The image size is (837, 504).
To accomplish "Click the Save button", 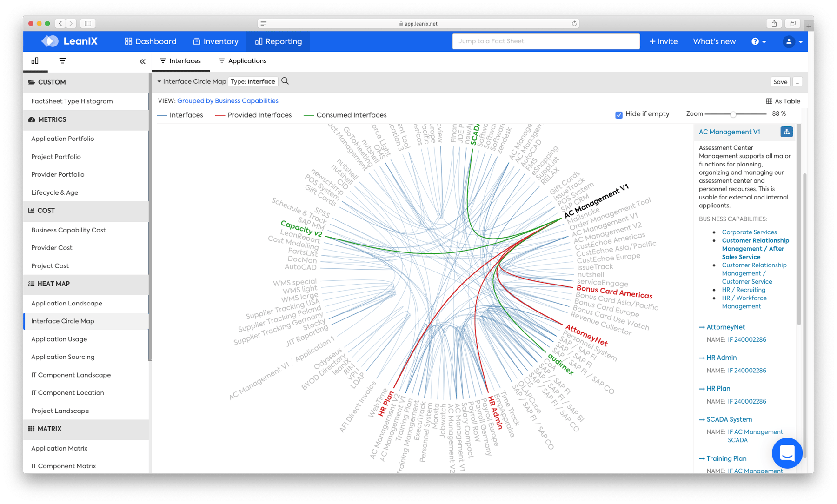I will coord(780,81).
